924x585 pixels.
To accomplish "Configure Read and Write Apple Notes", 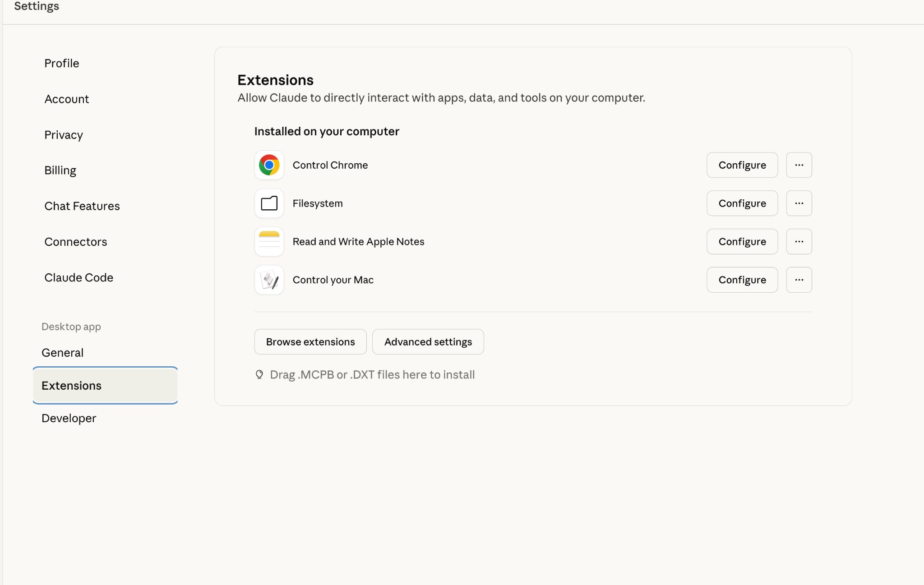I will point(742,242).
